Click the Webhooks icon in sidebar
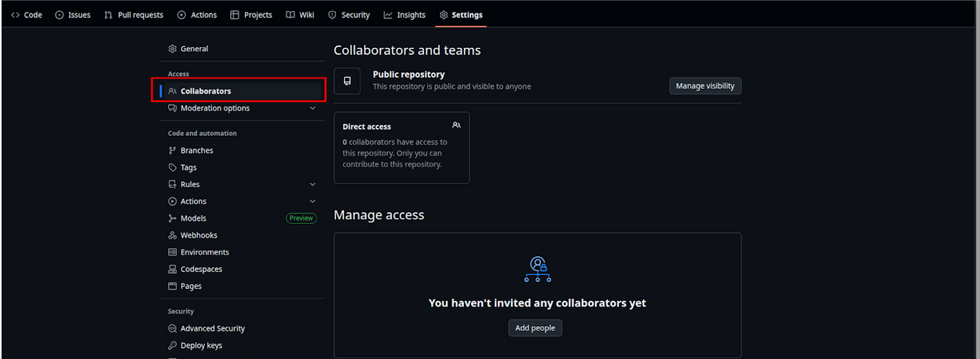This screenshot has width=980, height=359. pos(173,236)
